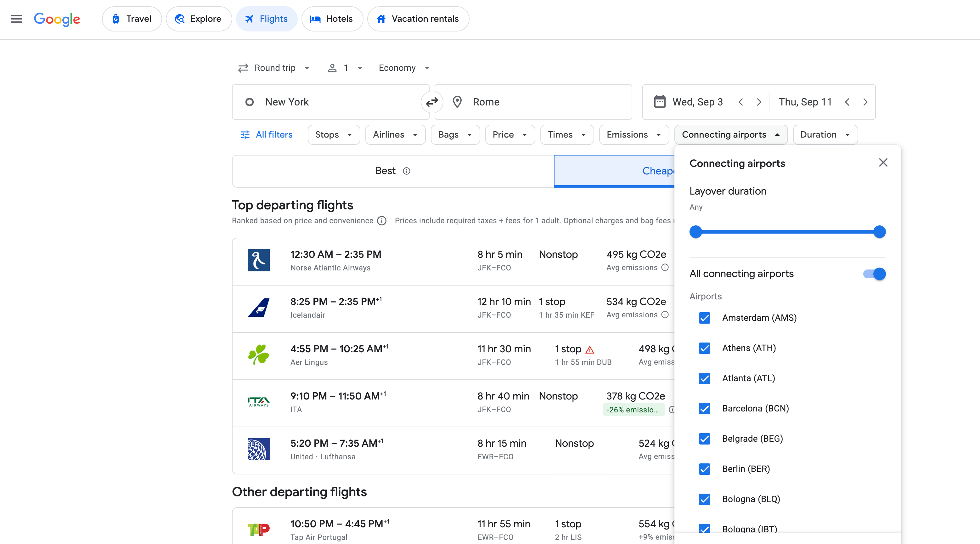Open Economy class selector
Image resolution: width=980 pixels, height=544 pixels.
[x=404, y=68]
